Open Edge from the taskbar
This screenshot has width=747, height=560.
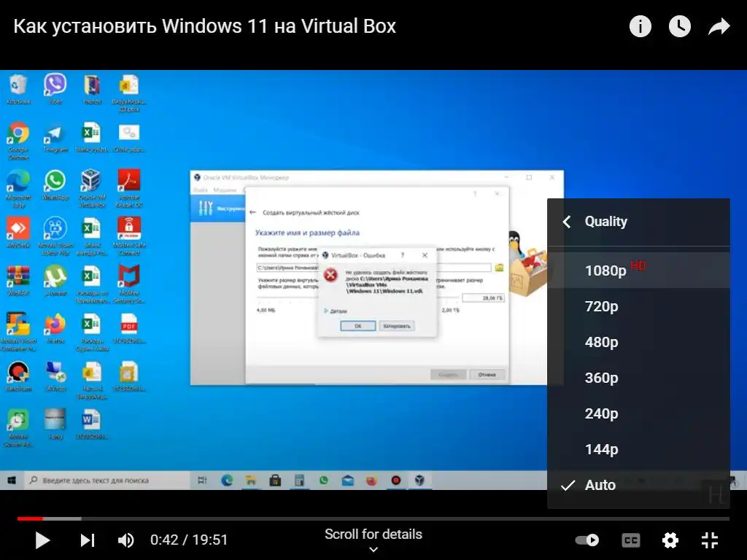(227, 481)
